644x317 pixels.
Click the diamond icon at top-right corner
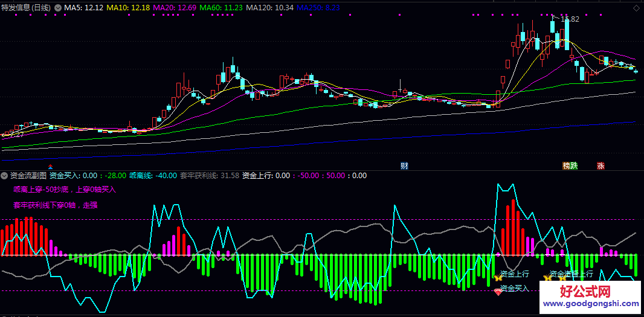[637, 7]
